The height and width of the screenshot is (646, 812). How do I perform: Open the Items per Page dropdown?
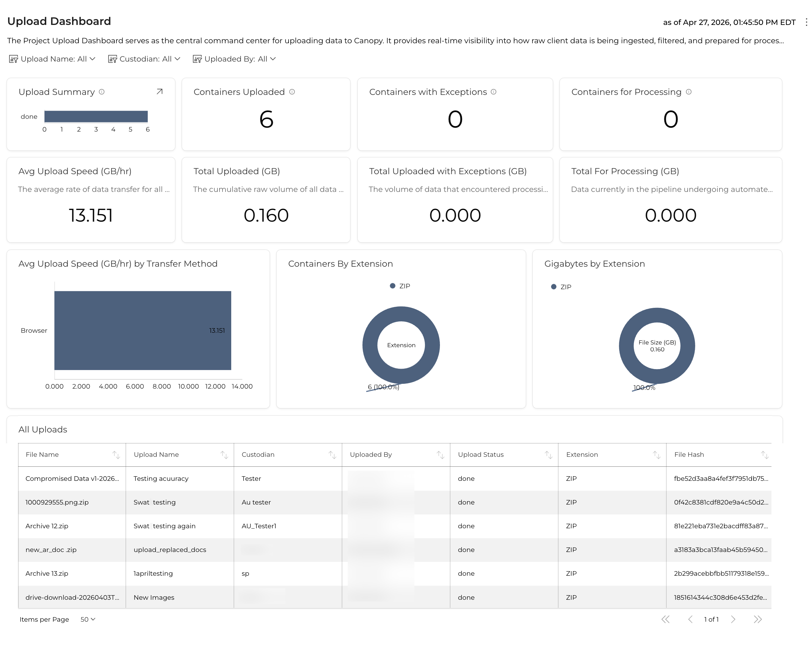point(87,619)
